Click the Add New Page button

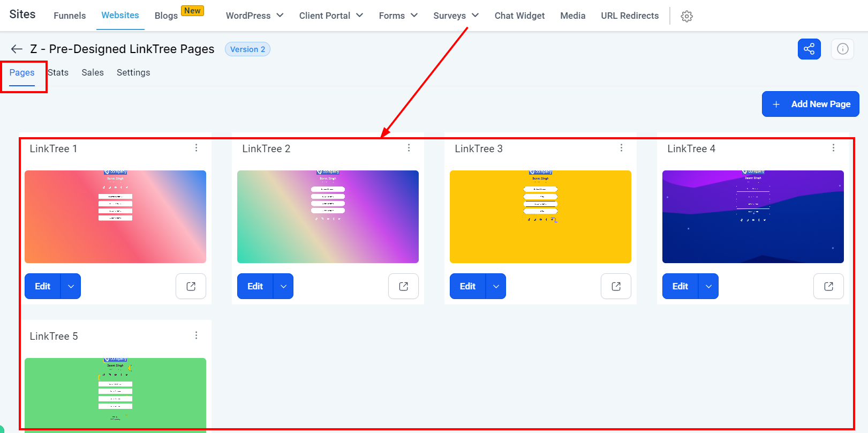point(810,104)
